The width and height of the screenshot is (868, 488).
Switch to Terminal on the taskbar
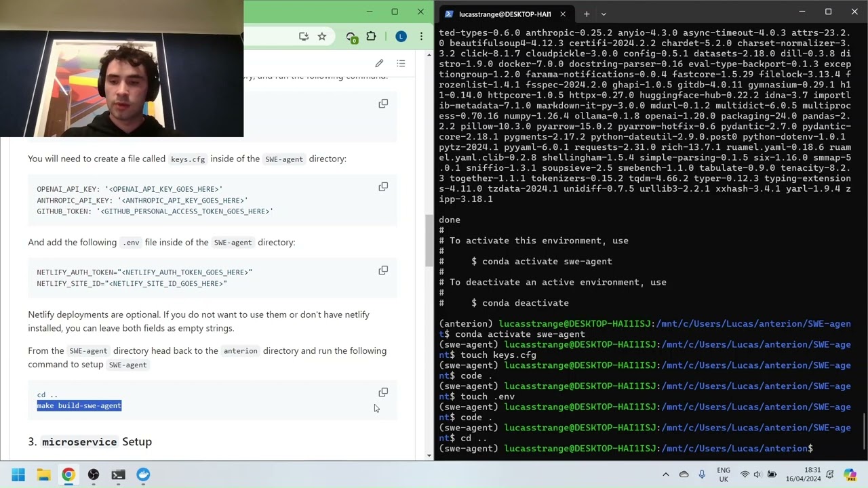tap(119, 474)
